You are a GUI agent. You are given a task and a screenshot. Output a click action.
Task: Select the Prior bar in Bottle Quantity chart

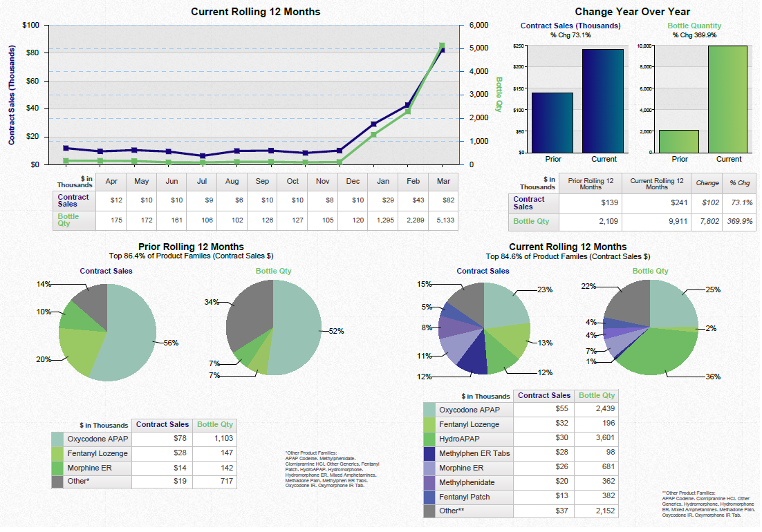point(680,142)
